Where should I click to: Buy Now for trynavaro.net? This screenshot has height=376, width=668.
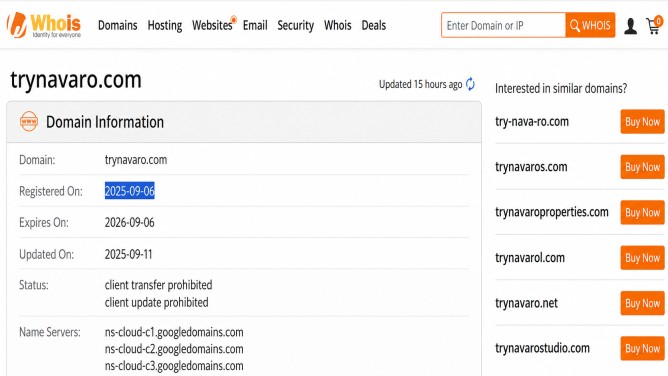tap(642, 303)
